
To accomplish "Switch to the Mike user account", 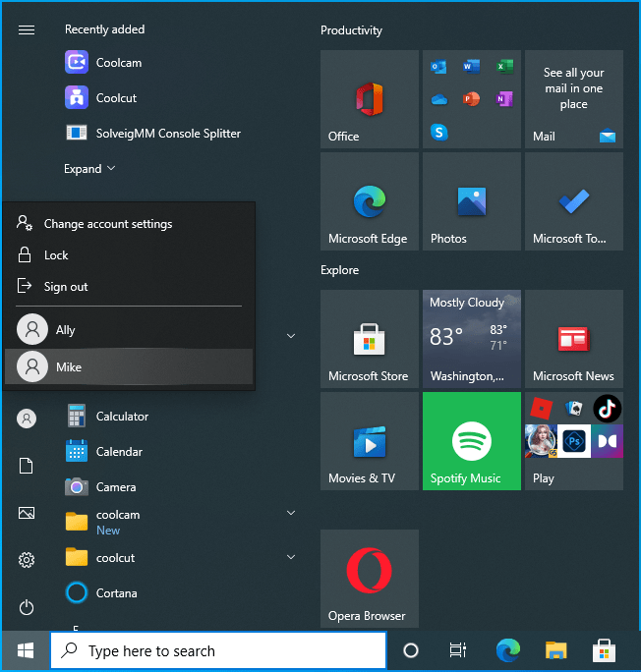I will click(x=69, y=367).
